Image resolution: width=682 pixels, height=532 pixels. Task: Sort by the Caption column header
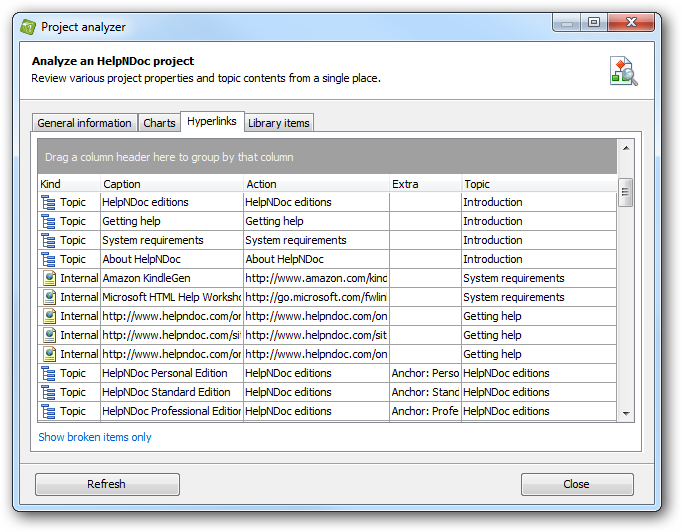172,184
